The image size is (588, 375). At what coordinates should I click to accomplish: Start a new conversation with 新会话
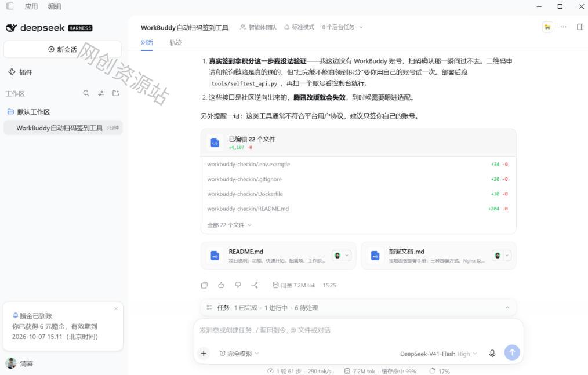click(63, 49)
